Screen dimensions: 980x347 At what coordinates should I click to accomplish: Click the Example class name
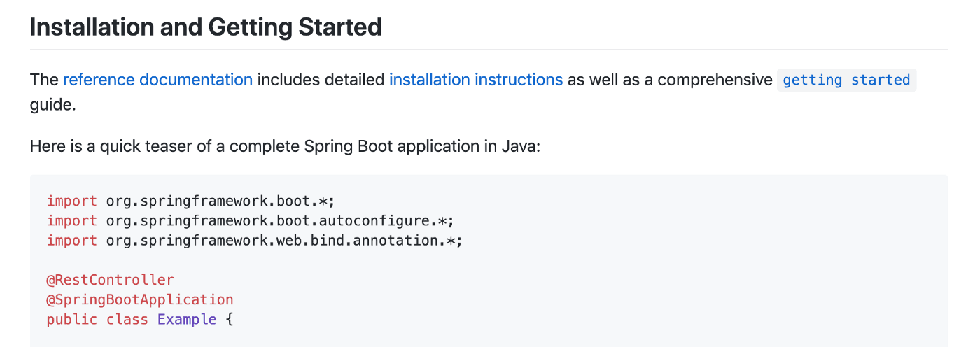(x=187, y=320)
